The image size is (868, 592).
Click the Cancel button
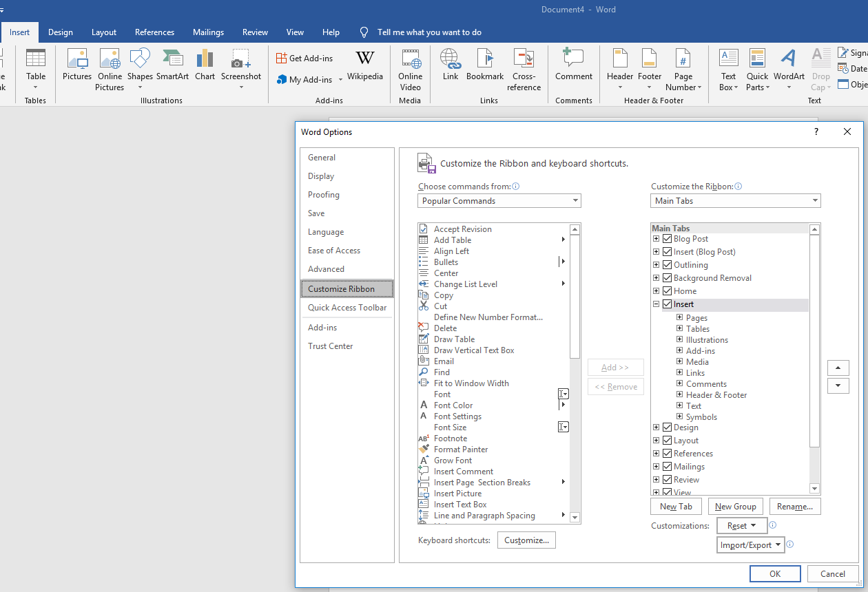click(833, 574)
